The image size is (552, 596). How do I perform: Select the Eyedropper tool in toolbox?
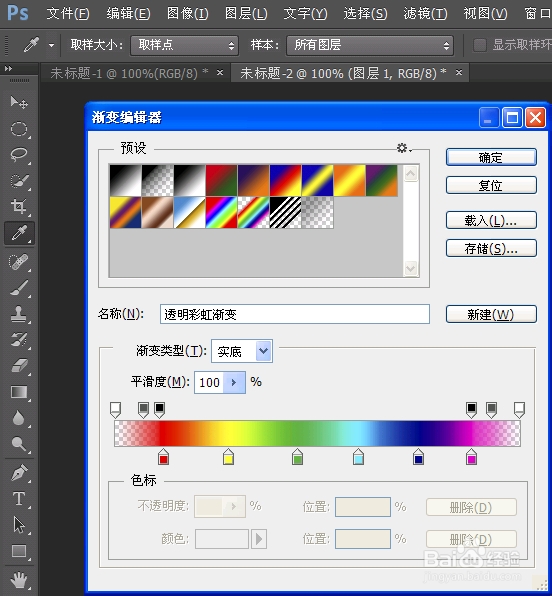(x=19, y=233)
